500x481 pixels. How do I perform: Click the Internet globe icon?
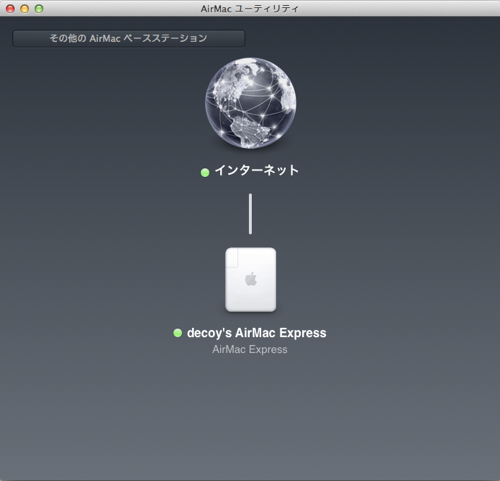(x=250, y=103)
